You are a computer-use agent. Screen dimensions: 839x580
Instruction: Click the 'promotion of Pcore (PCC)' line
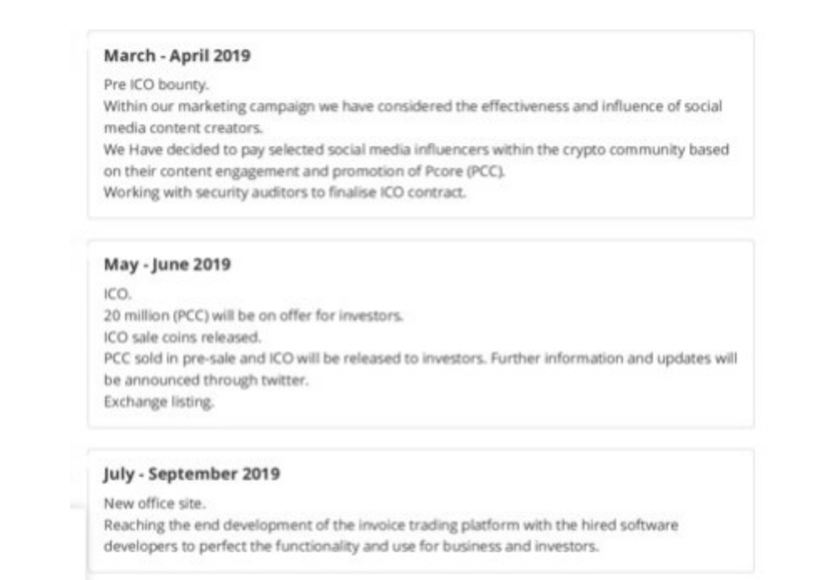(304, 171)
